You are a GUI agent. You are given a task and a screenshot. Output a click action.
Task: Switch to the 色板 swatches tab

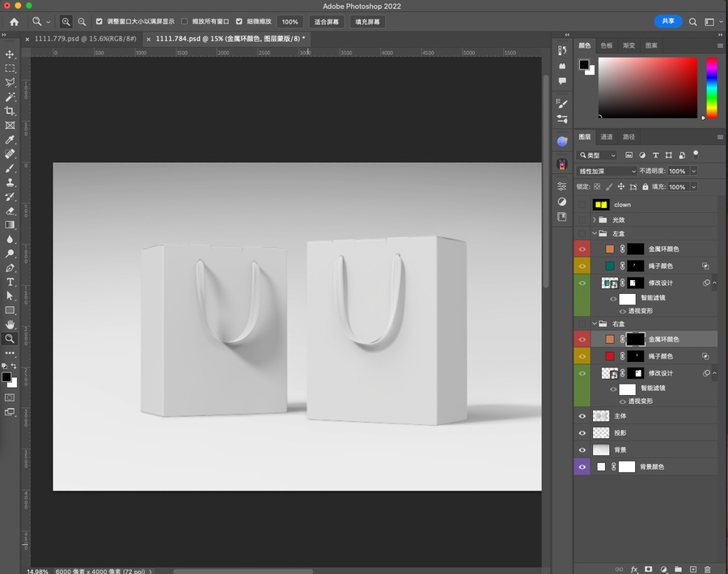tap(607, 45)
